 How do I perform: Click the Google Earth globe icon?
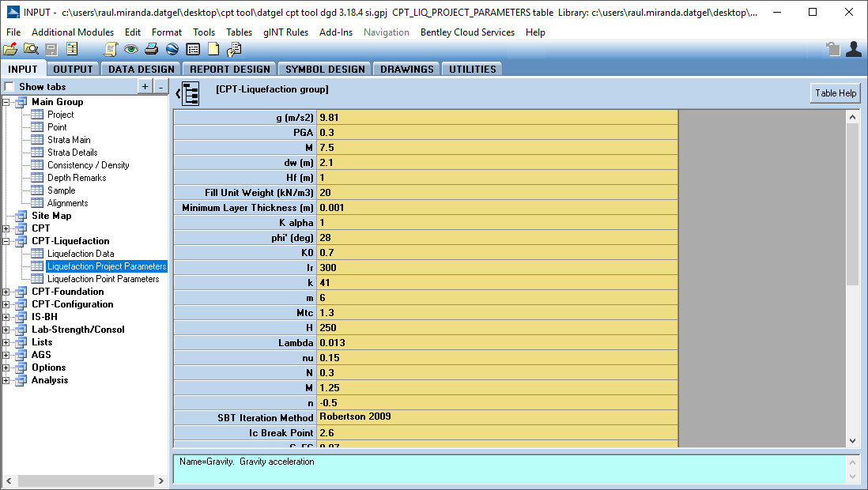point(172,49)
